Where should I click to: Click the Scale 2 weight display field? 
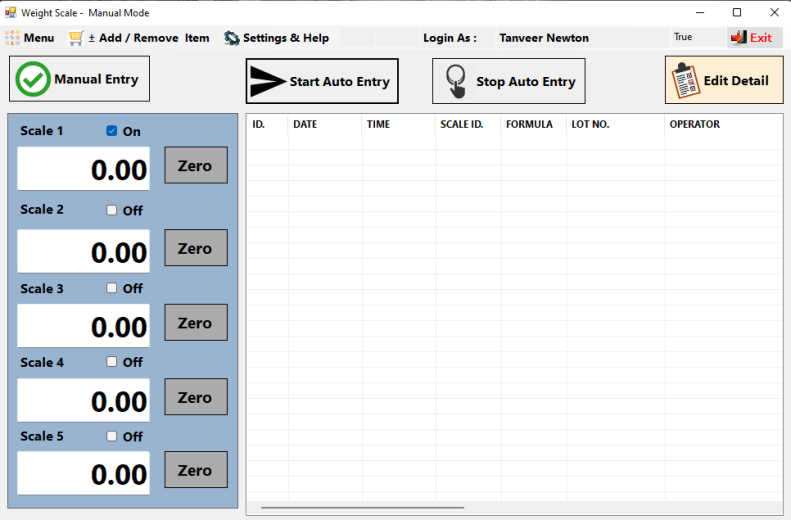click(x=84, y=252)
